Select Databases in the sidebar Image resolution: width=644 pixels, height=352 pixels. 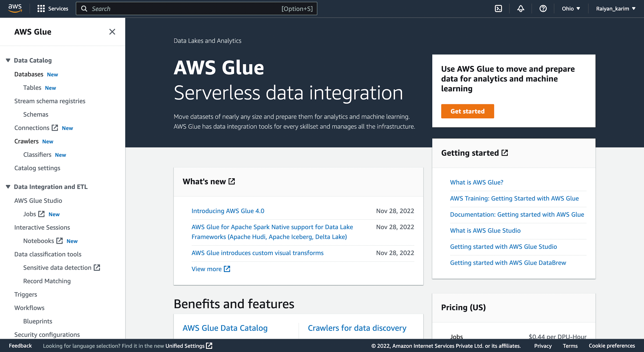click(29, 74)
